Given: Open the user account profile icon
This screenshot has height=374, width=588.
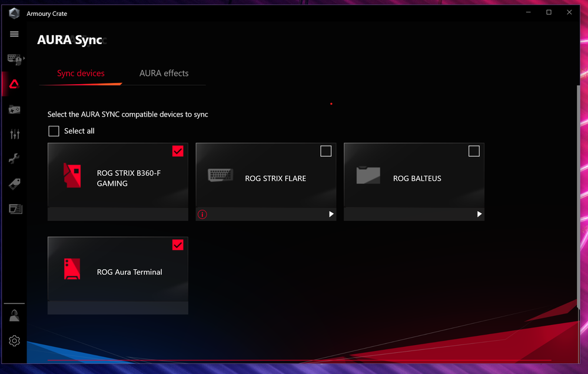Looking at the screenshot, I should coord(14,316).
